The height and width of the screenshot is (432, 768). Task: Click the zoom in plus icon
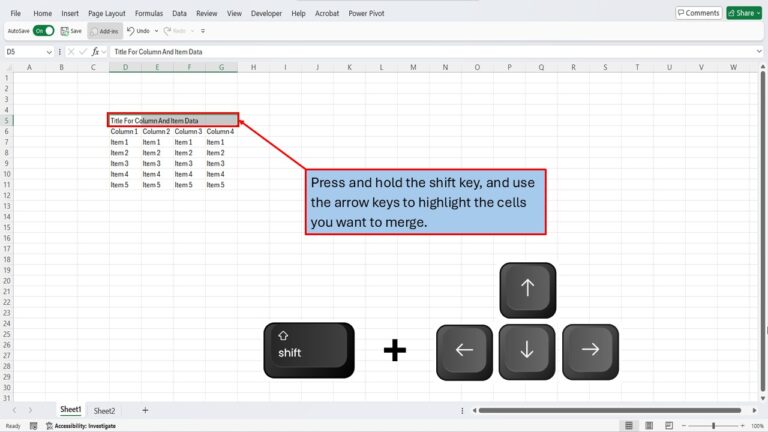(x=743, y=426)
